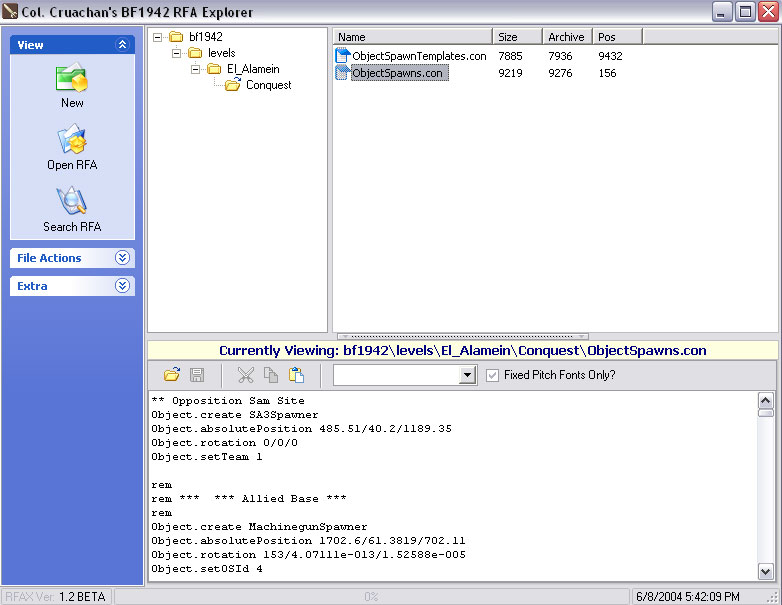
Task: Open the File Actions panel header
Action: (x=72, y=258)
